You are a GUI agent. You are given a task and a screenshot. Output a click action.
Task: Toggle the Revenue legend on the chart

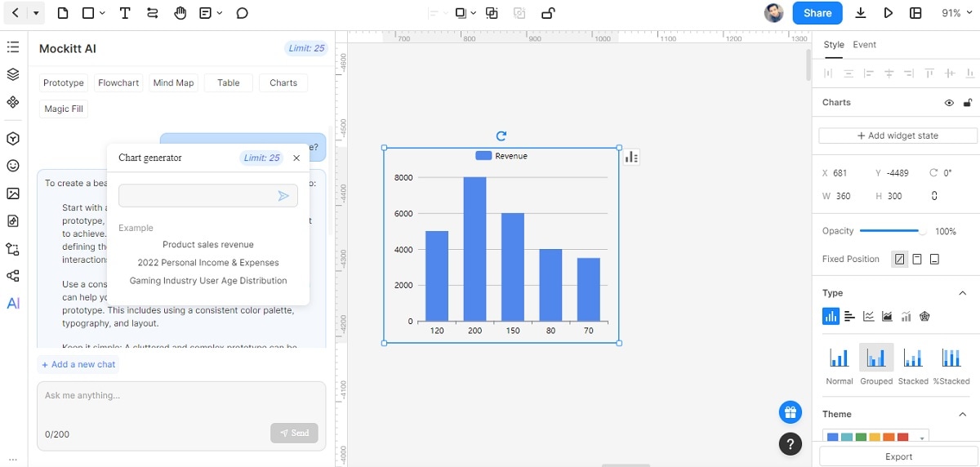click(x=501, y=156)
